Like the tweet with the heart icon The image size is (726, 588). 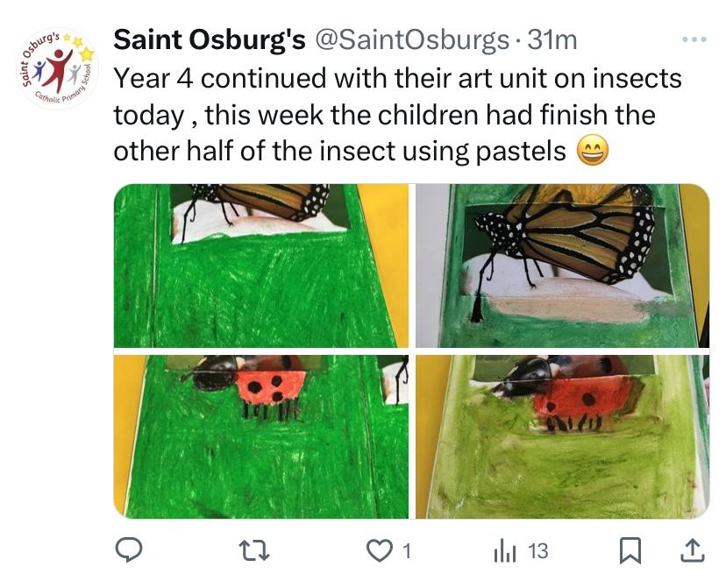[379, 550]
